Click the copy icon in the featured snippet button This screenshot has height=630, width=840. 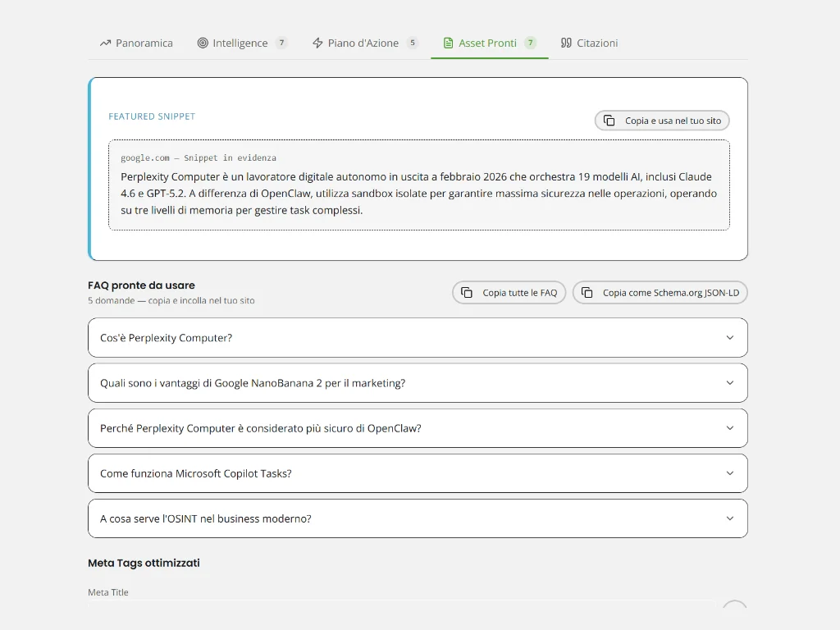pos(609,121)
